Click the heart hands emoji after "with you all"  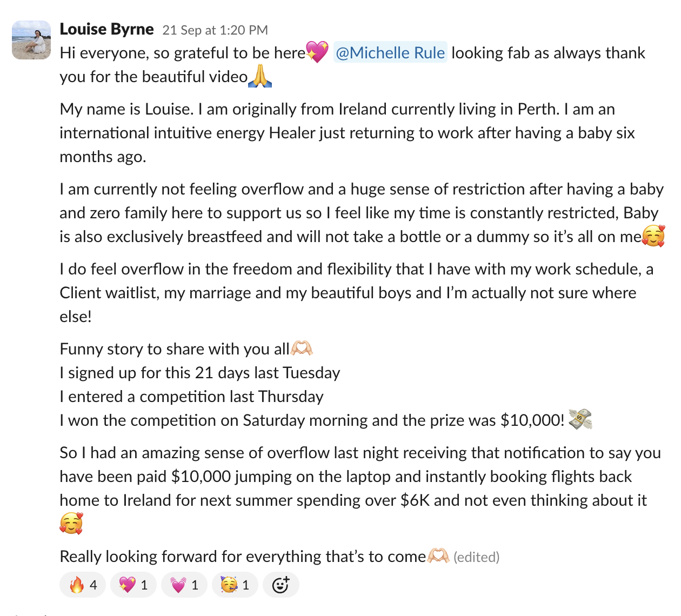coord(302,349)
